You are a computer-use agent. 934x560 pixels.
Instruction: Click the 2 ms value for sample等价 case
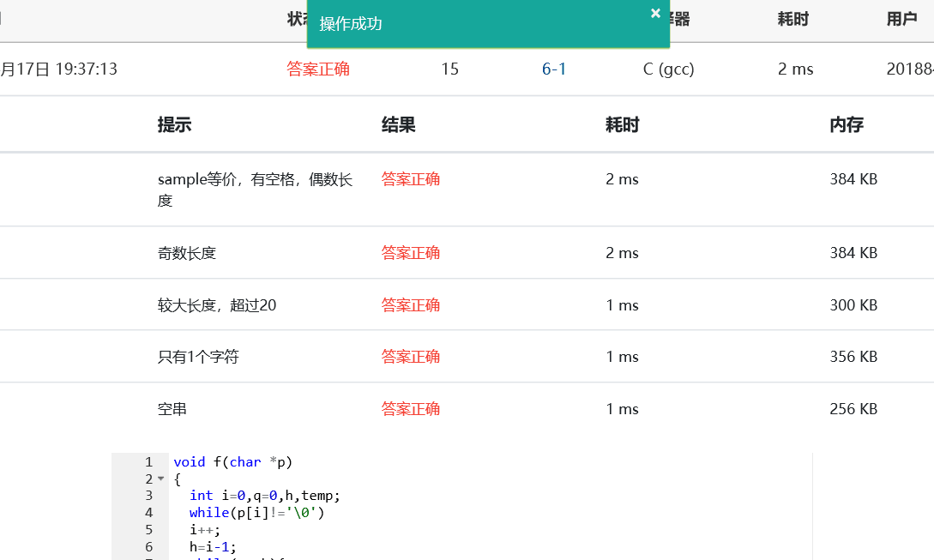622,179
